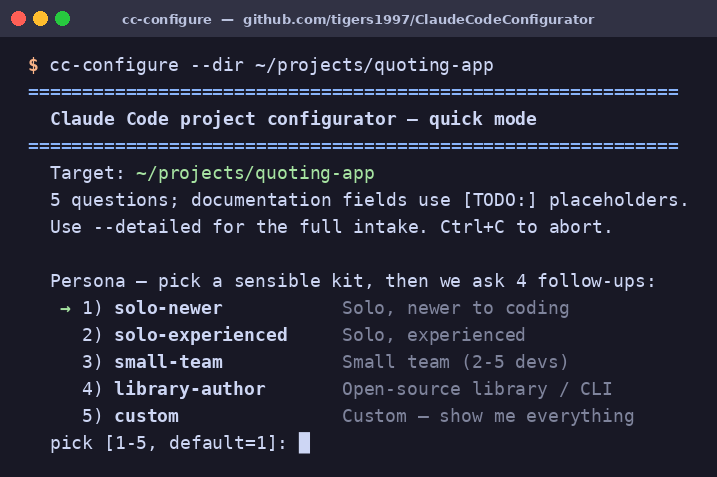The width and height of the screenshot is (717, 477).
Task: Click the 'Use --detailed for the full intake' line
Action: 331,227
